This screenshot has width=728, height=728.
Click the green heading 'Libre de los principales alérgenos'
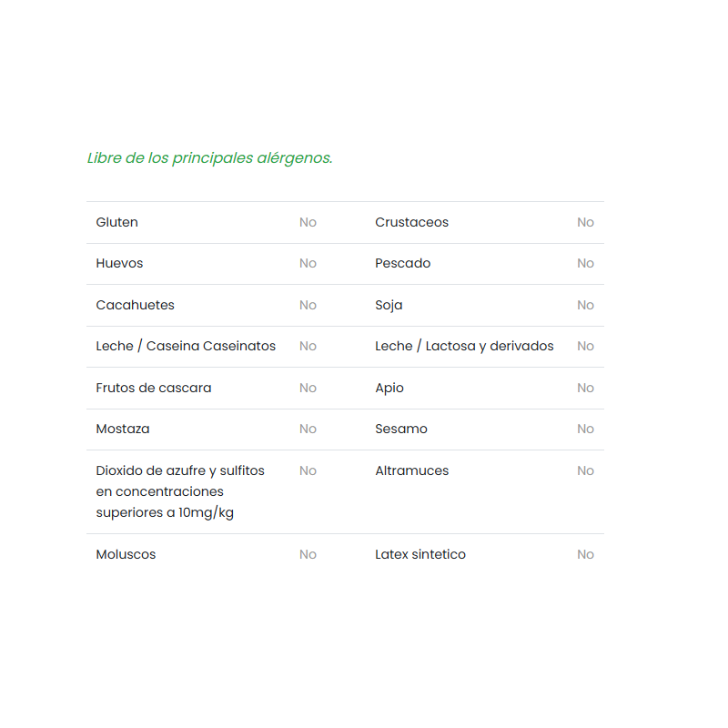coord(209,158)
